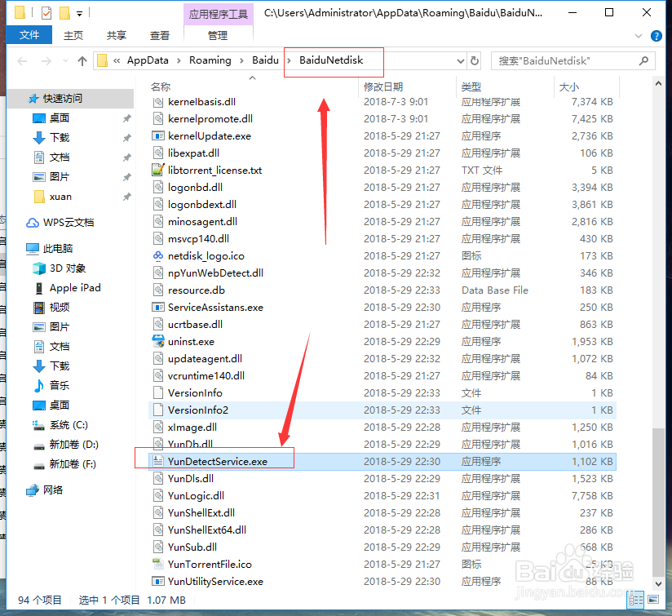Expand the chevron after AppData breadcrumb

179,61
